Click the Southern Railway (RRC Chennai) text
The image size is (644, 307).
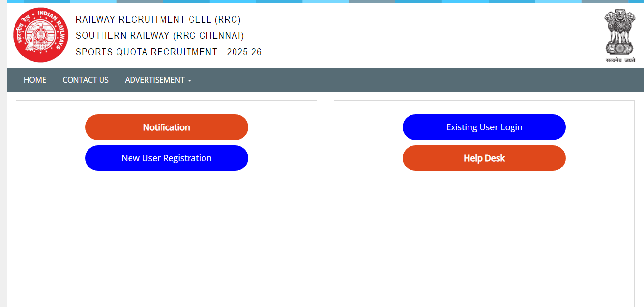click(x=160, y=36)
